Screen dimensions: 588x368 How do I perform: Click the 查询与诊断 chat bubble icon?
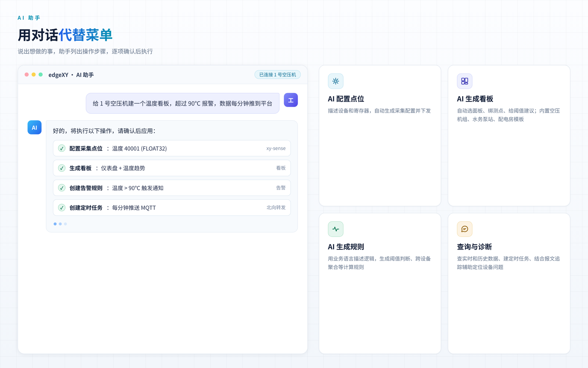point(465,229)
